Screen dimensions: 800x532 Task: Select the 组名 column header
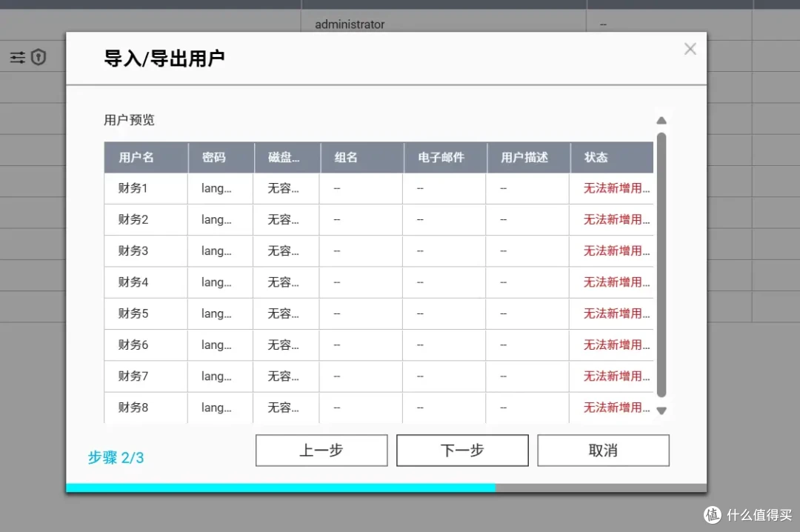point(362,157)
